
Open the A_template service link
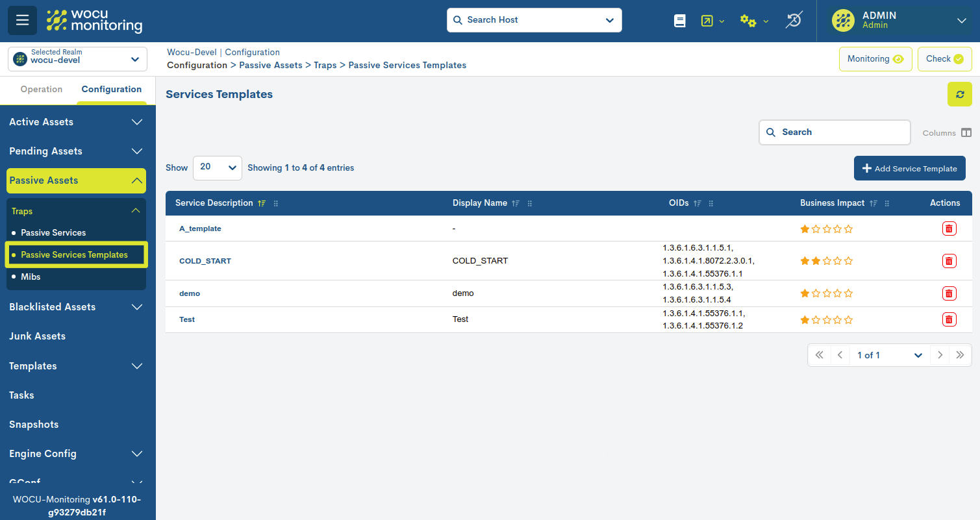point(200,229)
